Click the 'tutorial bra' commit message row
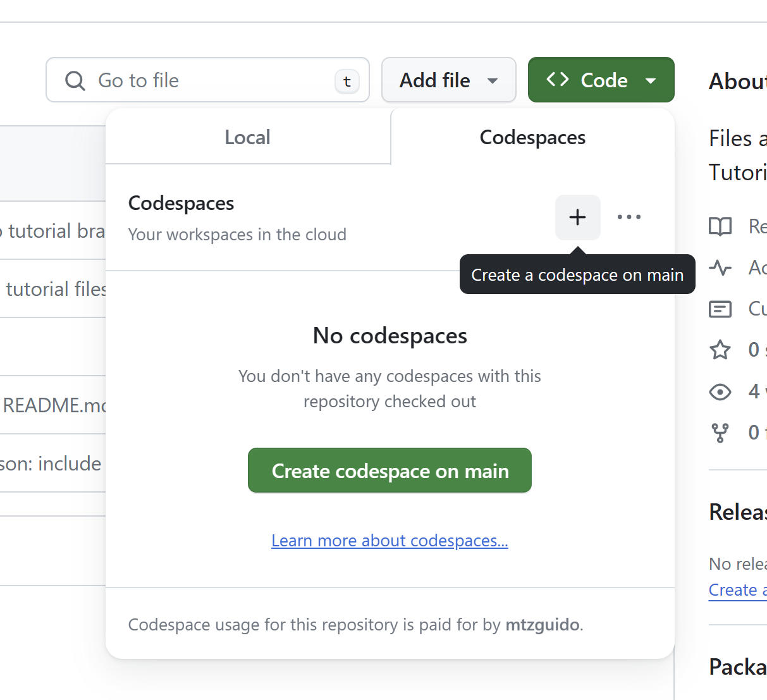 [x=53, y=231]
